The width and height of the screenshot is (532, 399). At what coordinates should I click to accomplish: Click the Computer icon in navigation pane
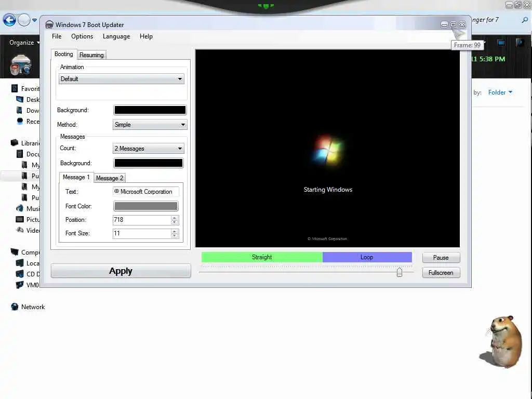click(15, 252)
